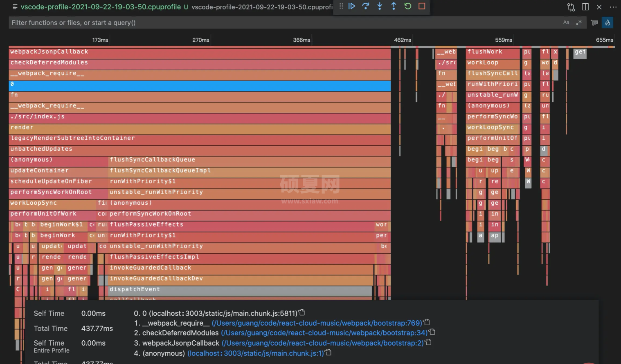Copy the main.chunk.js:5811 location
This screenshot has height=364, width=621.
coord(302,313)
